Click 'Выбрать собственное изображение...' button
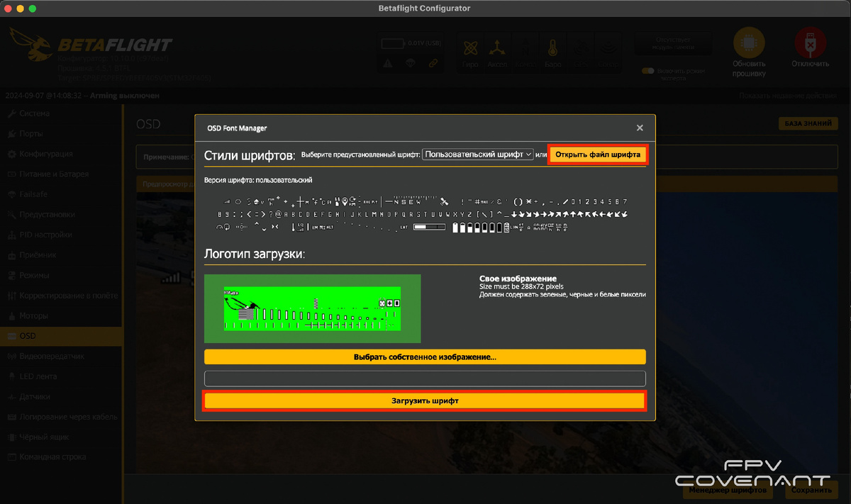This screenshot has height=504, width=851. (425, 357)
